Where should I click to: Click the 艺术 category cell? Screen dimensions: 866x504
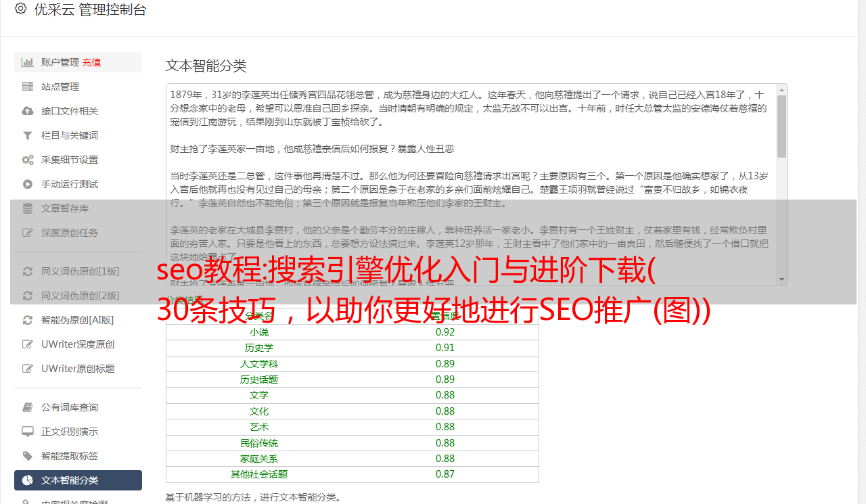259,427
